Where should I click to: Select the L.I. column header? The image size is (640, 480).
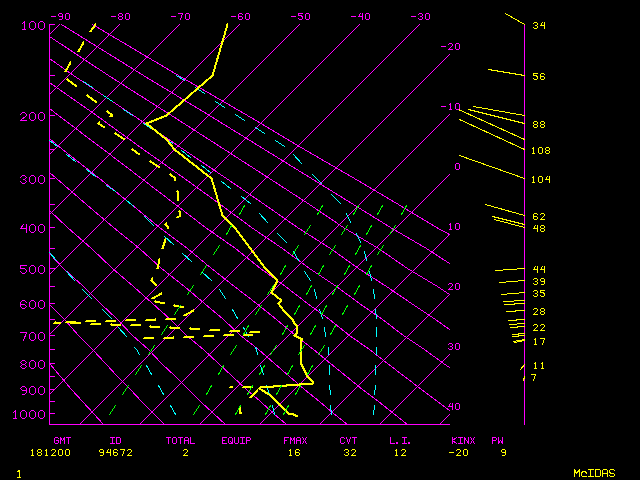(x=400, y=440)
